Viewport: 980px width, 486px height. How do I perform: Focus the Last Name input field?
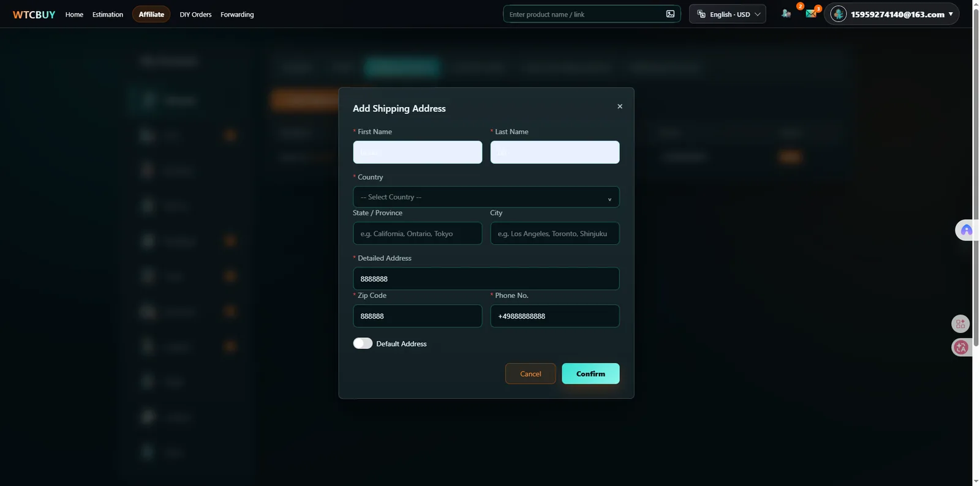click(x=554, y=152)
